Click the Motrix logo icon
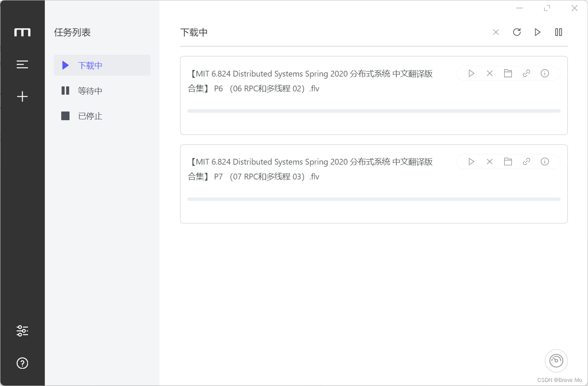 (22, 33)
